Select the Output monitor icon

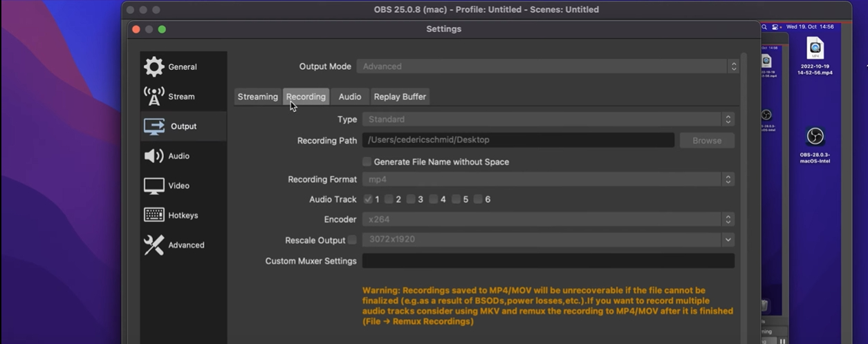point(154,126)
